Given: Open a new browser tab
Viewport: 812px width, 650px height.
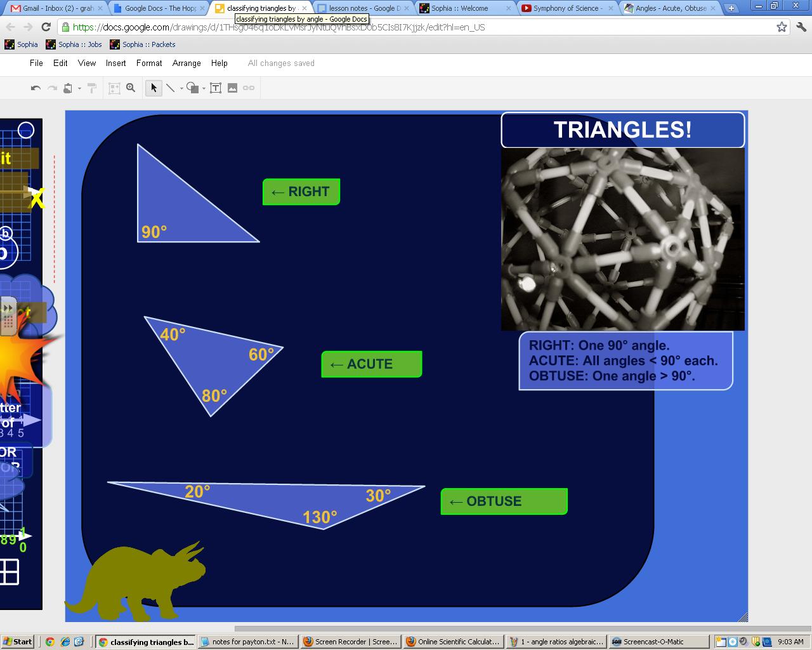Looking at the screenshot, I should point(731,8).
